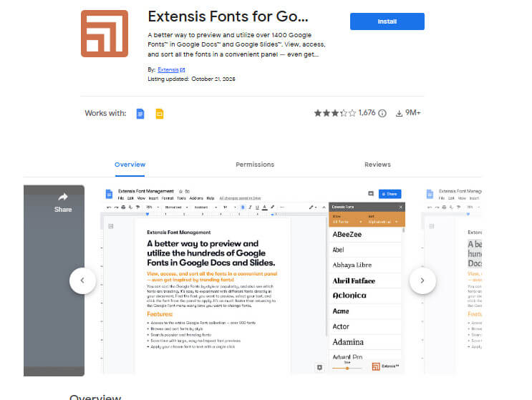
Task: Open the Add-ons menu in screenshot
Action: point(196,198)
